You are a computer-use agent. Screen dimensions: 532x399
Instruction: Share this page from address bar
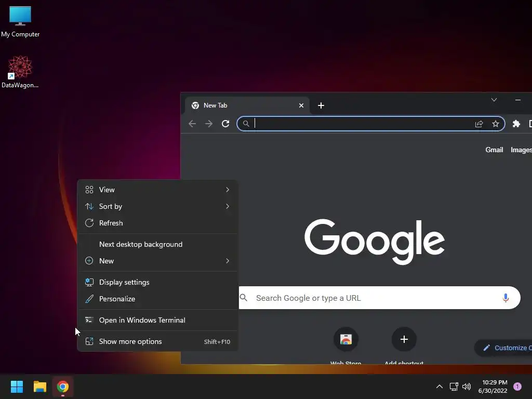[x=479, y=124]
